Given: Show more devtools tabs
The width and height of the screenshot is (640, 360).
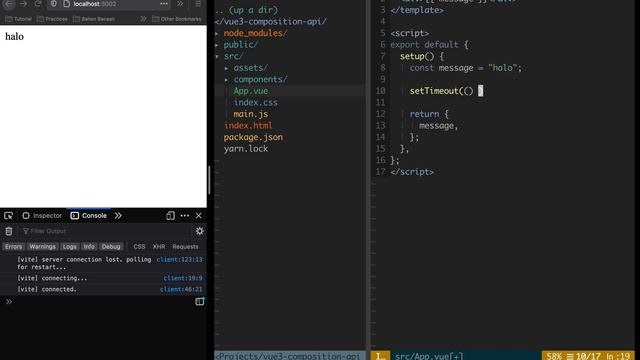Looking at the screenshot, I should (x=118, y=216).
